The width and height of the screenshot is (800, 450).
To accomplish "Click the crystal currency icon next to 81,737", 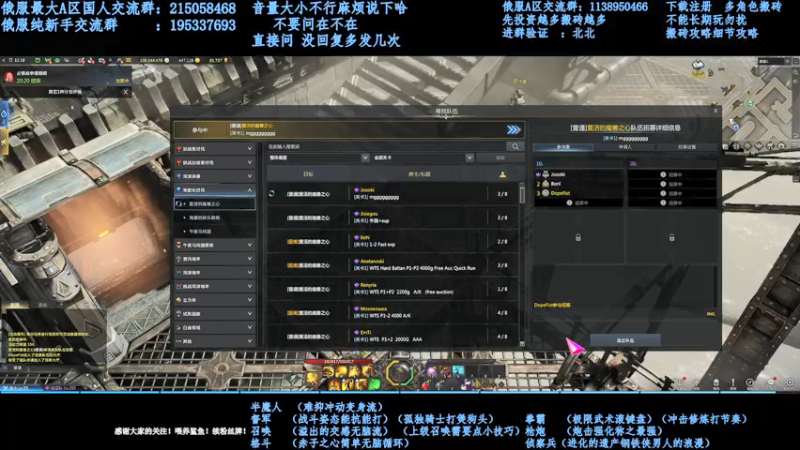I will tap(226, 60).
